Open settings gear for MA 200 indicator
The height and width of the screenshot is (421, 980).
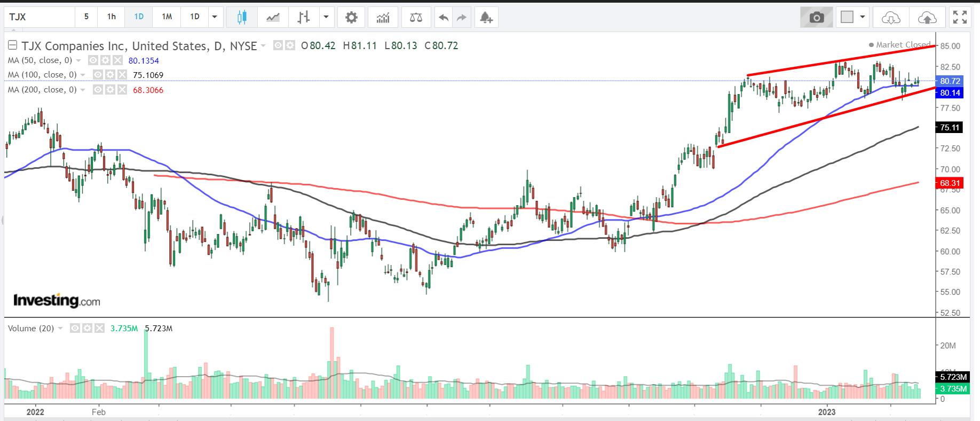(x=110, y=90)
